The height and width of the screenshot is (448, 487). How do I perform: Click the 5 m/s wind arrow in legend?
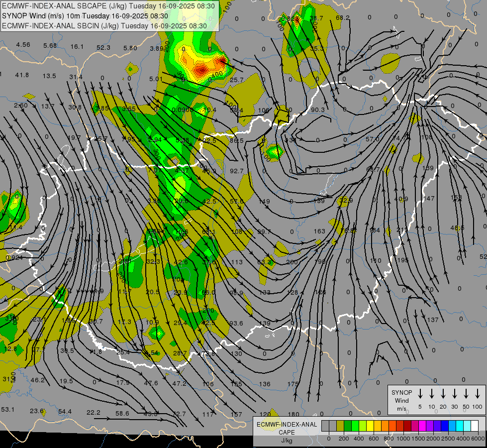click(420, 394)
